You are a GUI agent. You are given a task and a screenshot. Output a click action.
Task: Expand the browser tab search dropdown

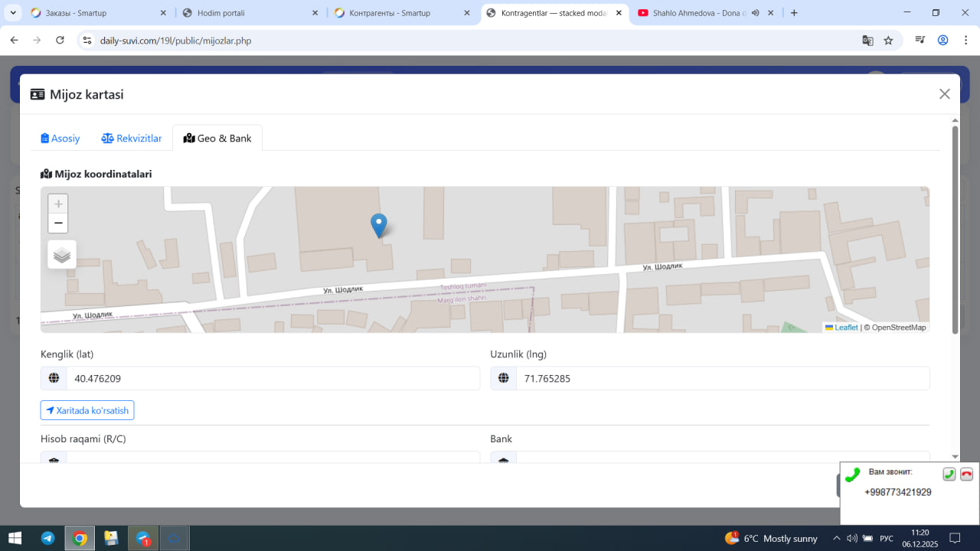13,13
